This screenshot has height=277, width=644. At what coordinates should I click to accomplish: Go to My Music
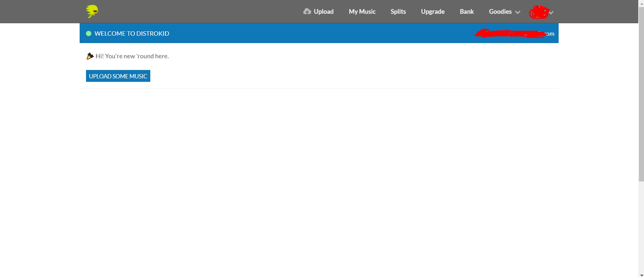point(362,11)
